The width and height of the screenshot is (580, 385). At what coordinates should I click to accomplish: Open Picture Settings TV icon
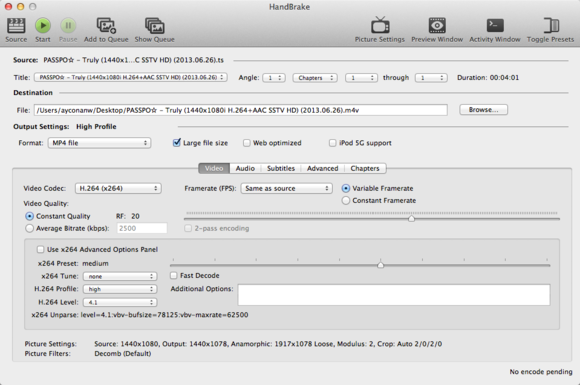[380, 26]
